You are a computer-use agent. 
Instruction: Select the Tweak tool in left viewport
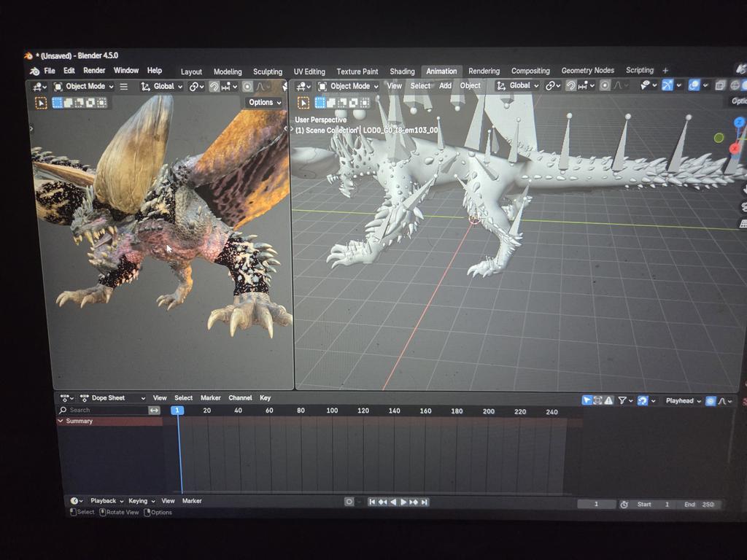41,103
